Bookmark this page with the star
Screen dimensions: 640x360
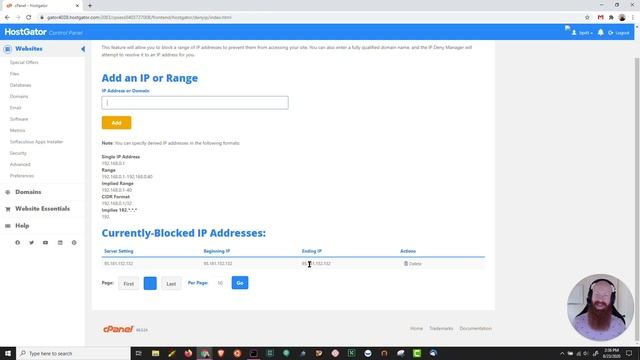587,18
